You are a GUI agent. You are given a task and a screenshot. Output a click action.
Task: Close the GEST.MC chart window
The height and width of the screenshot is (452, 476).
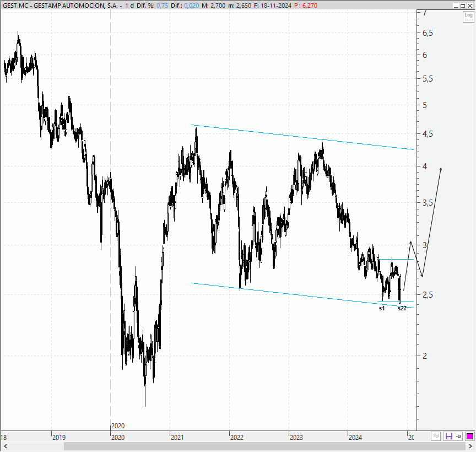469,6
